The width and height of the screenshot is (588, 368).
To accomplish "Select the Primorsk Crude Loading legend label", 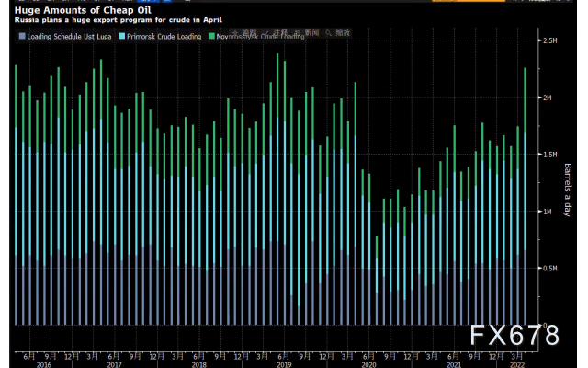I will pyautogui.click(x=164, y=37).
